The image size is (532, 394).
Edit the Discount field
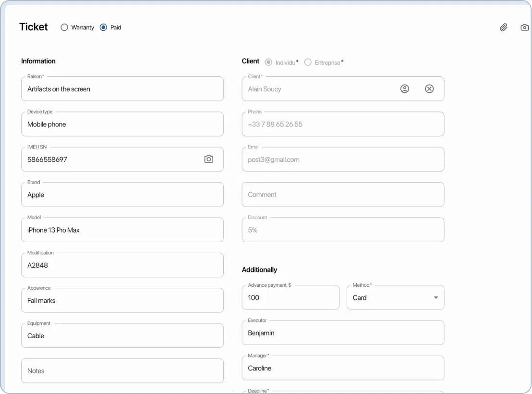pos(343,230)
